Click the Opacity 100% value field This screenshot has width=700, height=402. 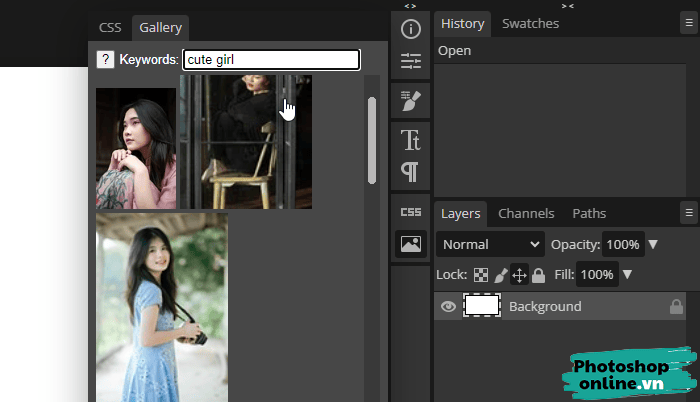pos(623,244)
